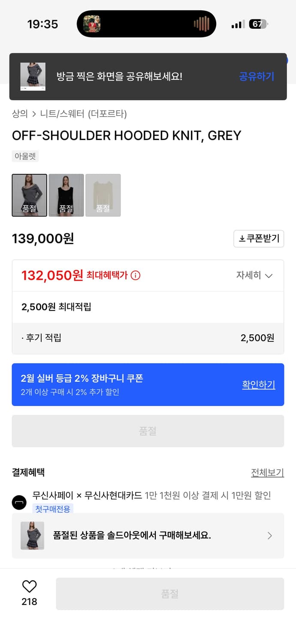Tap the download icon inside 쿠폰받기 button

coord(243,239)
